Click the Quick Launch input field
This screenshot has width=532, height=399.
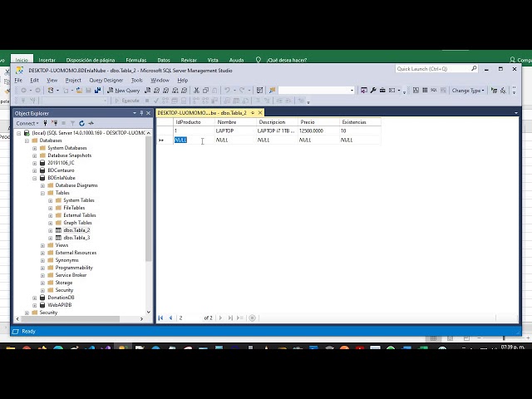tap(432, 68)
